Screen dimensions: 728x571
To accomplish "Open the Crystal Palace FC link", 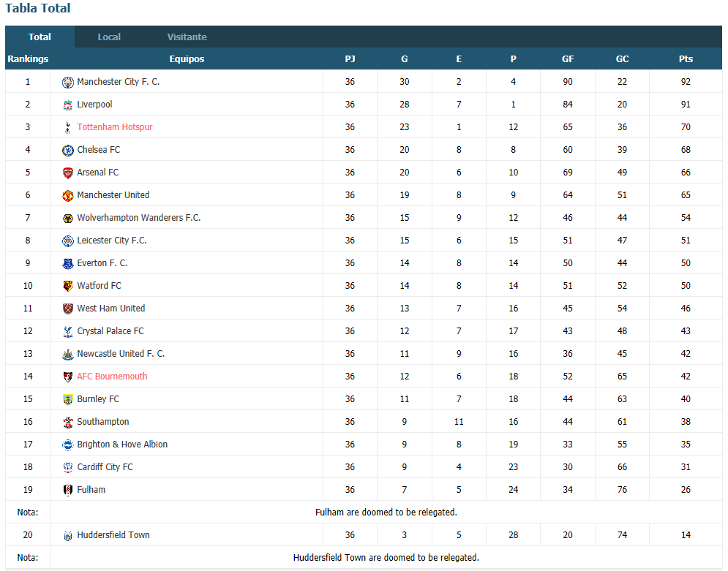I will [x=110, y=331].
